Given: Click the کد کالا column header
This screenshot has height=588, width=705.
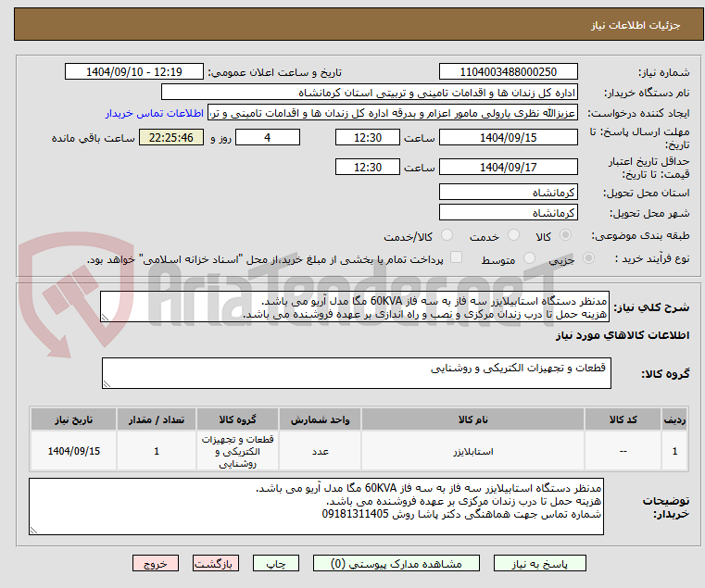Looking at the screenshot, I should click(x=623, y=419).
